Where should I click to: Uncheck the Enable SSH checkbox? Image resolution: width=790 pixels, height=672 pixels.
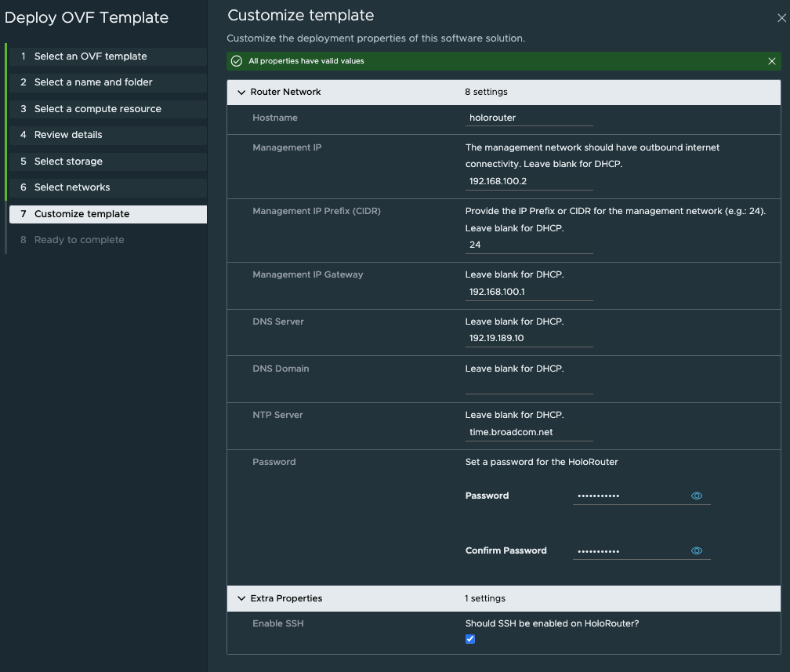pos(470,639)
